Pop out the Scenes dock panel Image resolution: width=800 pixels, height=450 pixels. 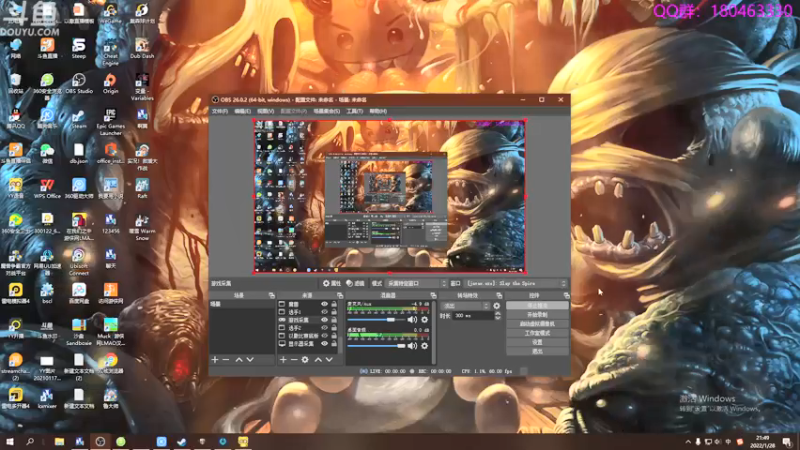coord(271,295)
